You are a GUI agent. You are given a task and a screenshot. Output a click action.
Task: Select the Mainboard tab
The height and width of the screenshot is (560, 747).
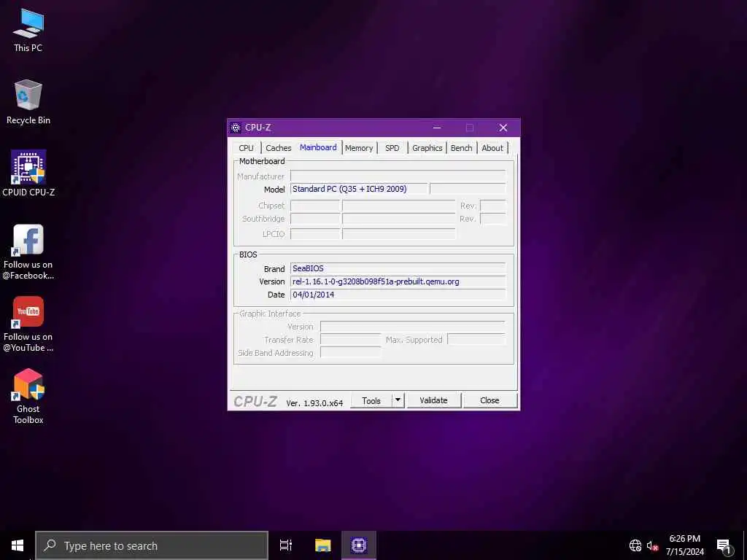tap(318, 147)
